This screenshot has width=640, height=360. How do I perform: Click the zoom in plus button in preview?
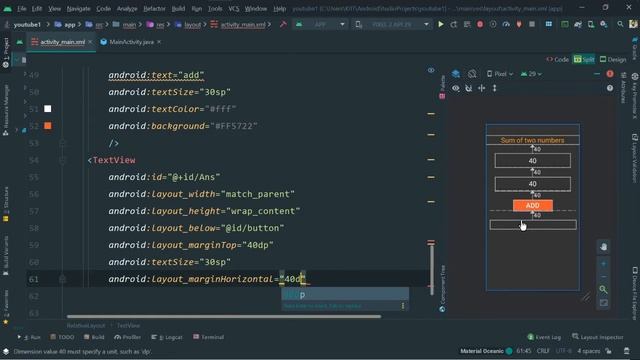point(603,264)
